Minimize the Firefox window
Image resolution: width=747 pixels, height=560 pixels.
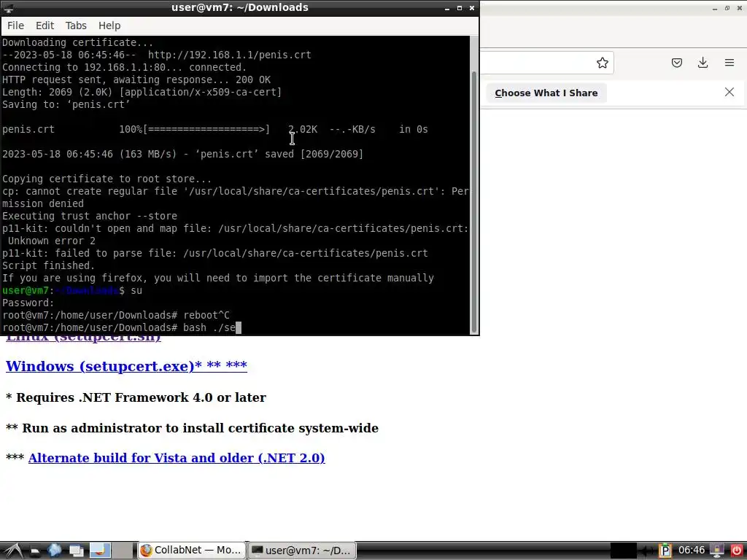point(715,9)
